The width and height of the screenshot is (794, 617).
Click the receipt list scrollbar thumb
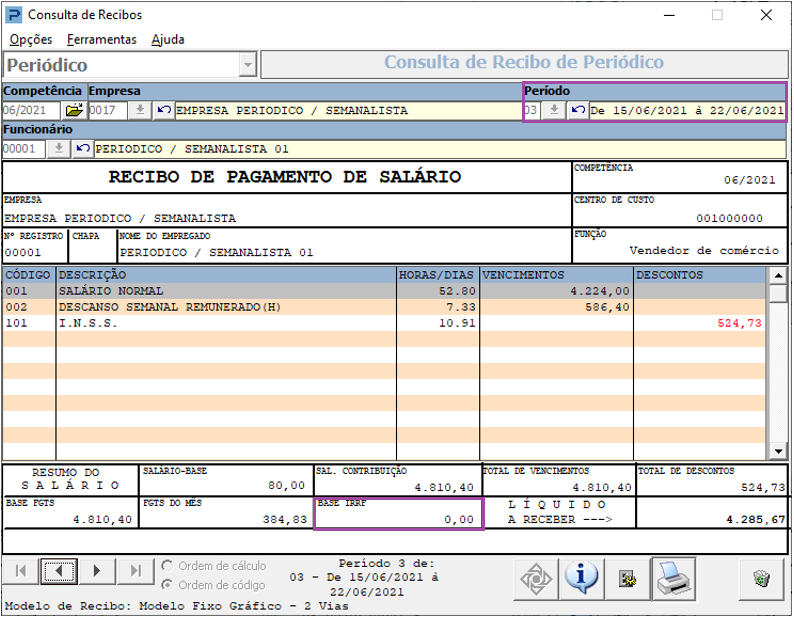(777, 293)
